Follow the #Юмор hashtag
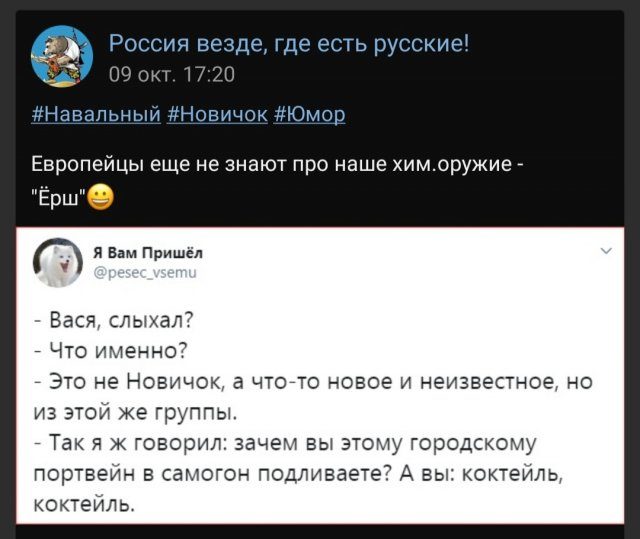Viewport: 640px width, 539px height. tap(309, 114)
